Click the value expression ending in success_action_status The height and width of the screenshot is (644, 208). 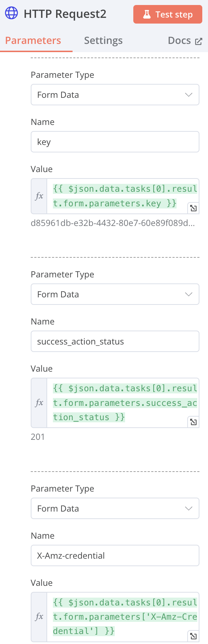click(x=123, y=403)
